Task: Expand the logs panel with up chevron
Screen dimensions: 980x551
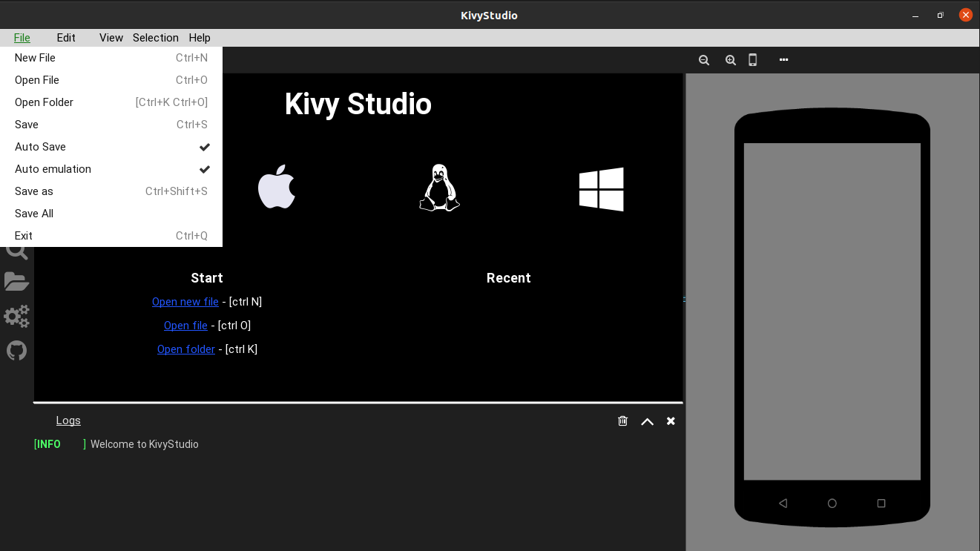Action: point(647,421)
